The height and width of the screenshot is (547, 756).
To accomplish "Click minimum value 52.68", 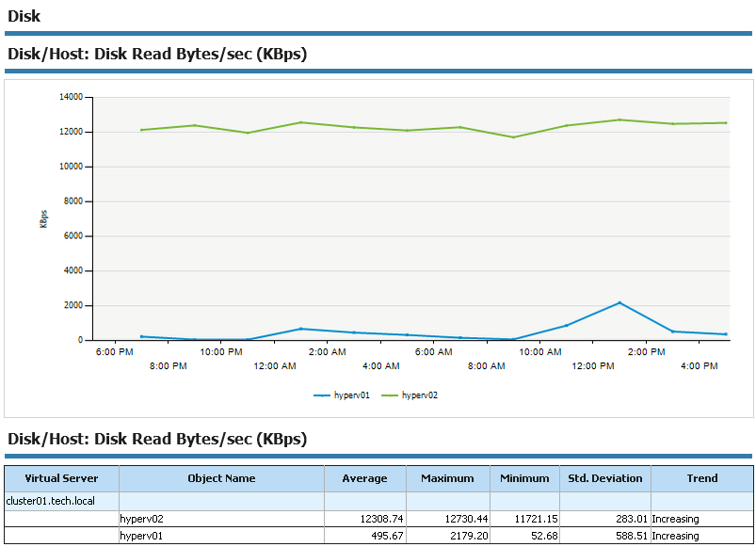I will pos(544,536).
